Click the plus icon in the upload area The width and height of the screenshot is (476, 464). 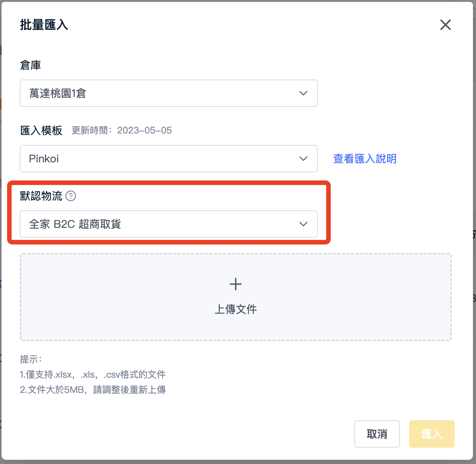[236, 284]
